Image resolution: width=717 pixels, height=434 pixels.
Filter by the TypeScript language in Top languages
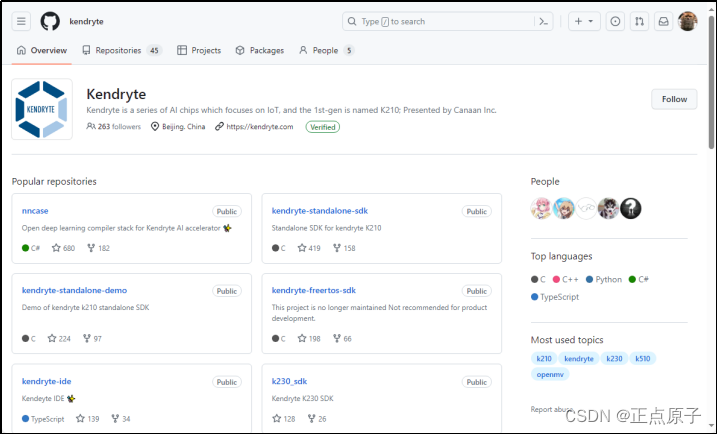point(555,297)
